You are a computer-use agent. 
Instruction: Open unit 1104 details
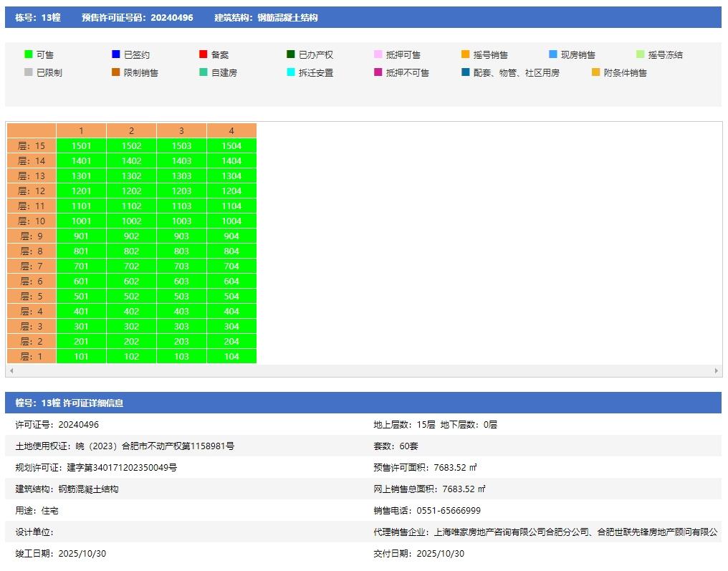[x=231, y=206]
